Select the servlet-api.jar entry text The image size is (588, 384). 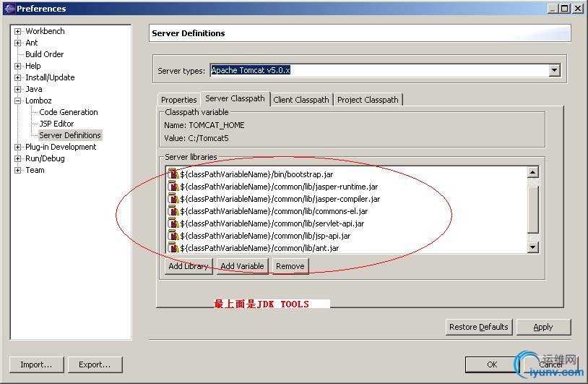272,223
